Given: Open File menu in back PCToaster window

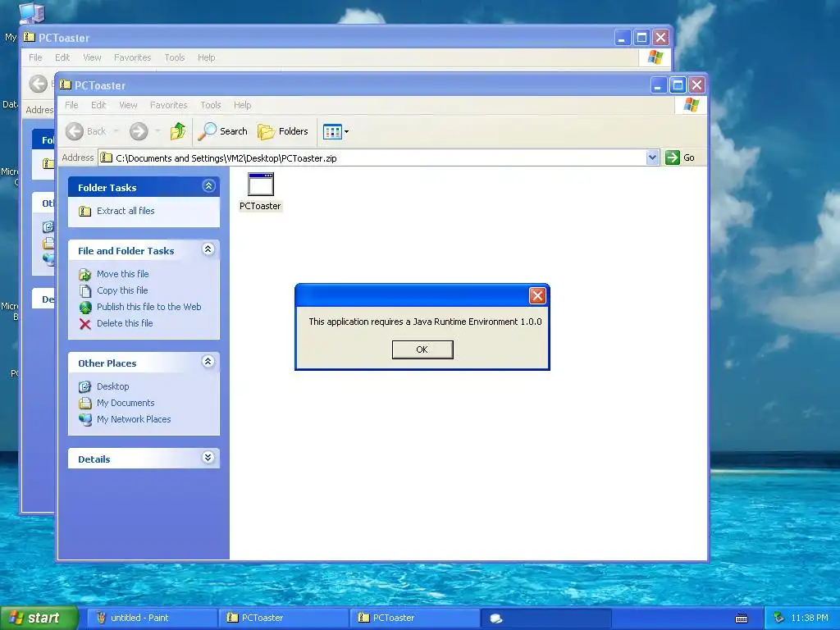Looking at the screenshot, I should [35, 57].
